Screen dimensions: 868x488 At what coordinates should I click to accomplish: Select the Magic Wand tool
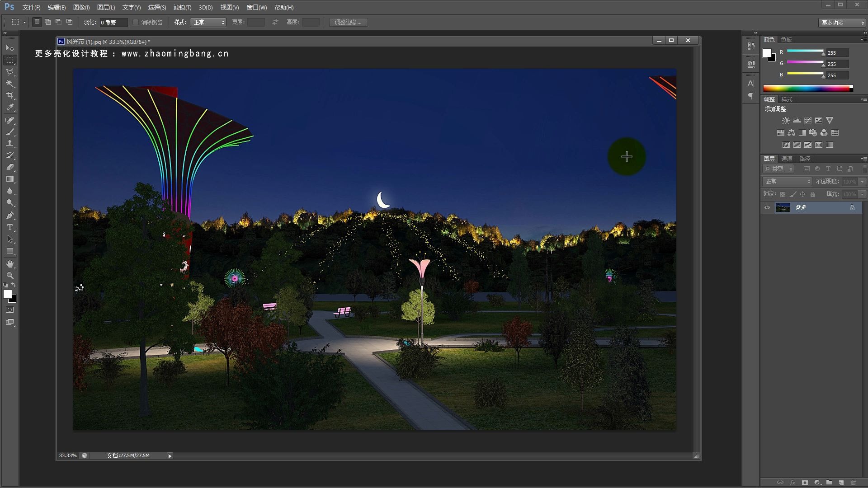pos(10,84)
